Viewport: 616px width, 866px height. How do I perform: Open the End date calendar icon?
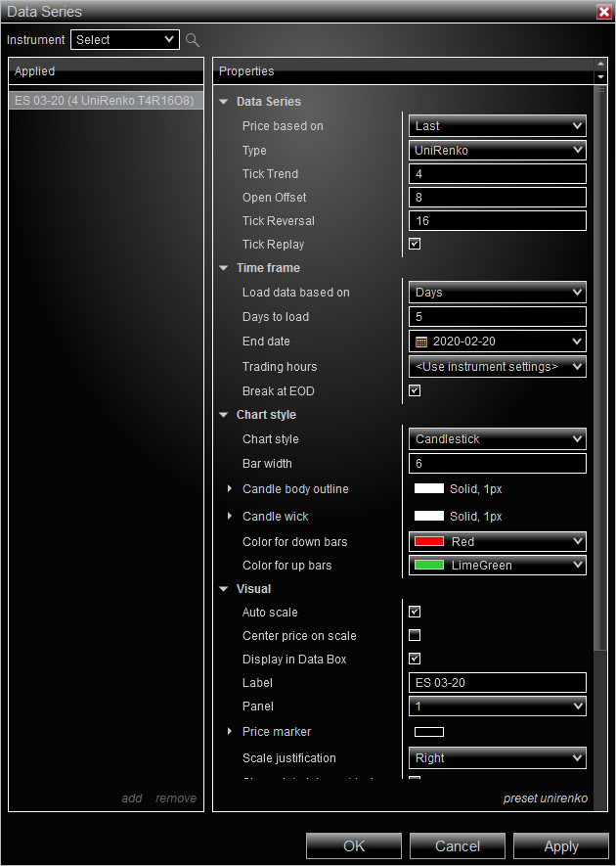(x=421, y=342)
